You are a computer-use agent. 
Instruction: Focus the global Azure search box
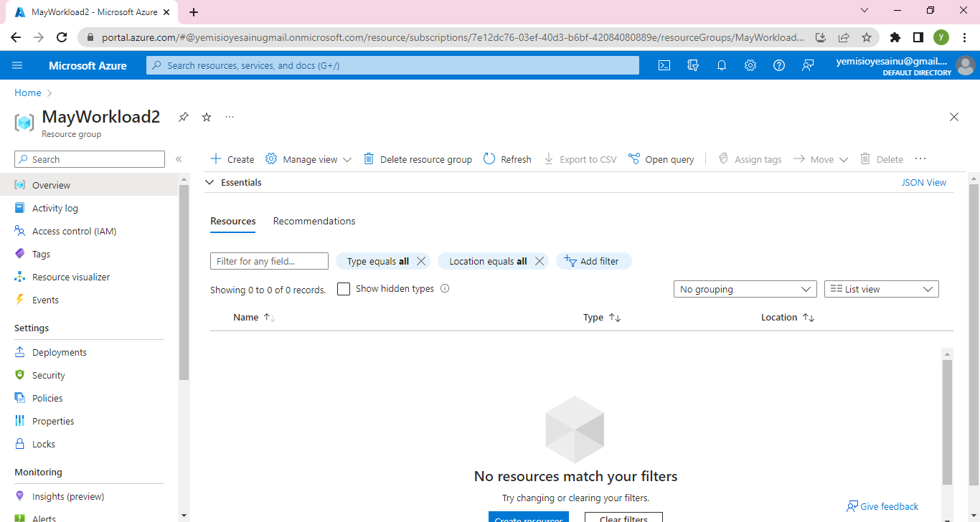(x=392, y=65)
